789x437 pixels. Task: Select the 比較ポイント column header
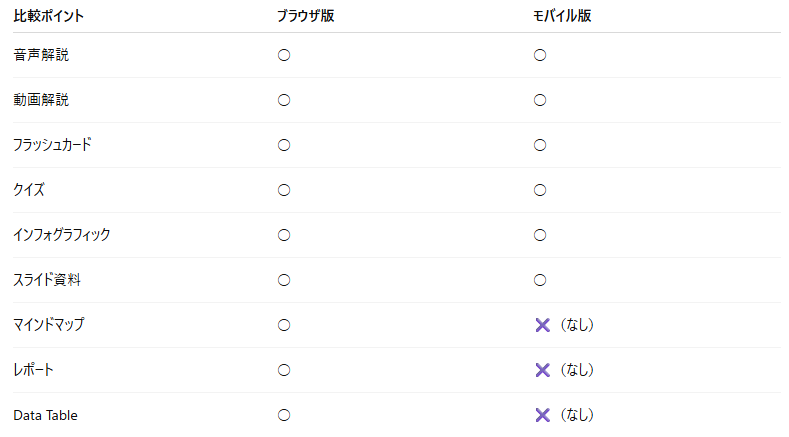pyautogui.click(x=49, y=16)
